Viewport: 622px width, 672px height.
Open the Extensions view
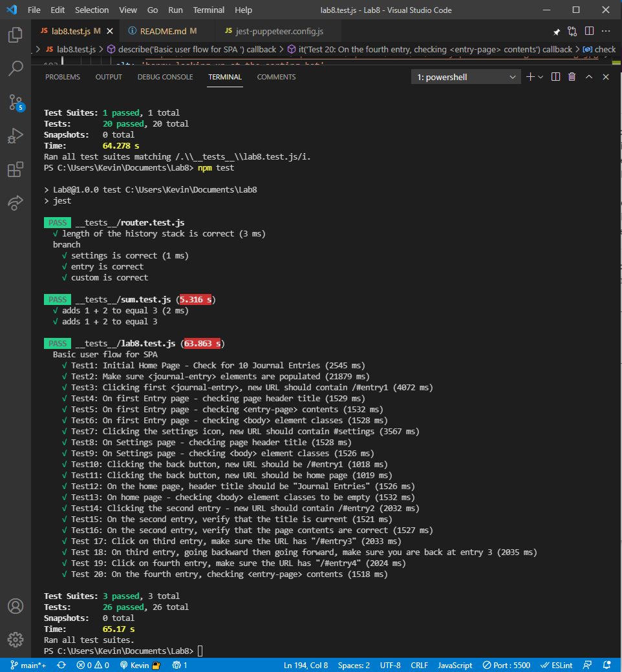pyautogui.click(x=16, y=169)
